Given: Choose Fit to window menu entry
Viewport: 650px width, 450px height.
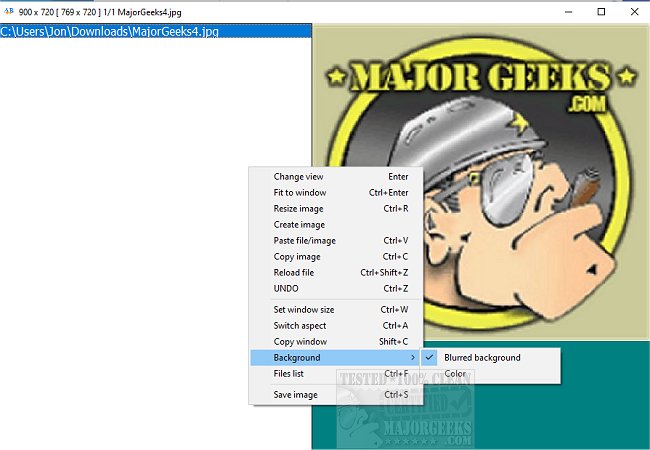Looking at the screenshot, I should (x=336, y=193).
